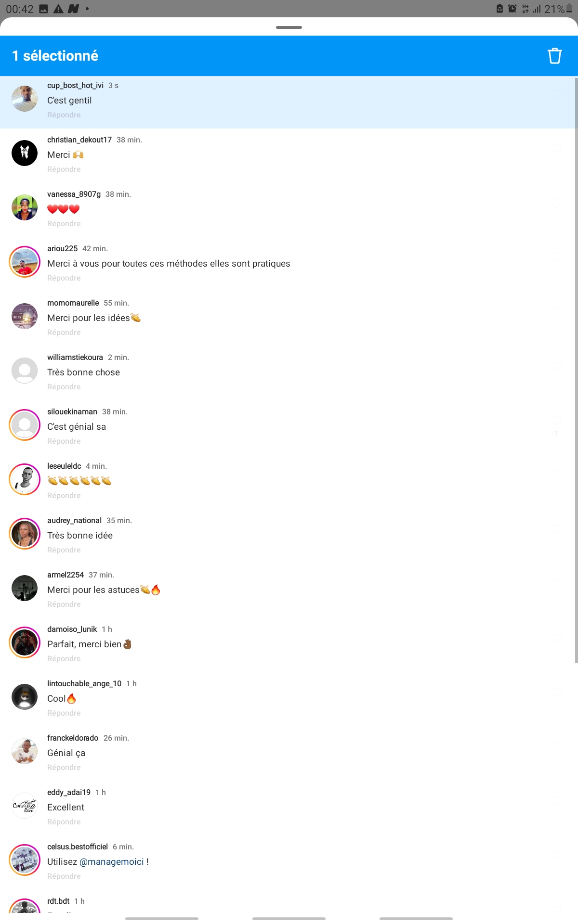Tap the trash icon to delete selected comment

pyautogui.click(x=554, y=56)
